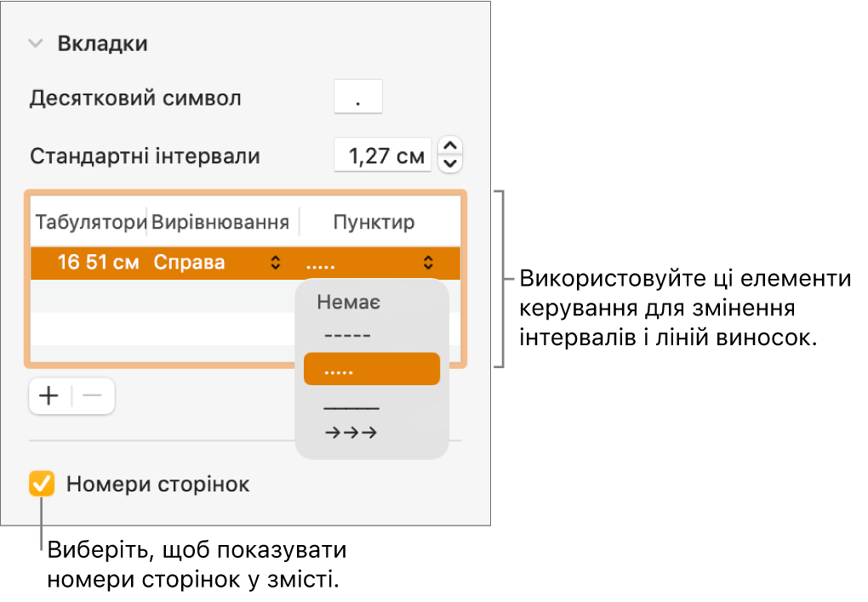Select the 16,51 см tab stop cell
This screenshot has width=868, height=602.
click(98, 263)
